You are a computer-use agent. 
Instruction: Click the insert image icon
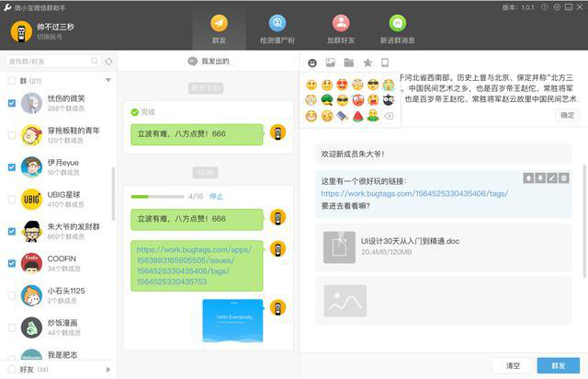330,63
